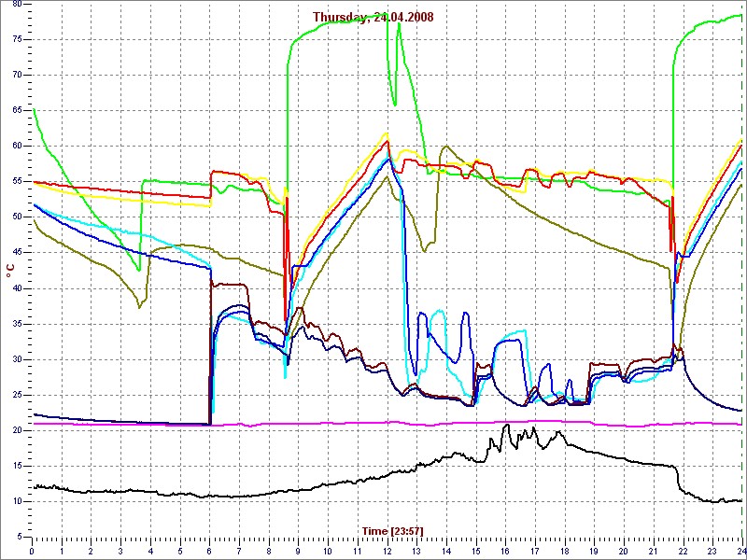
Task: Select the 25 label on temperature axis
Action: [x=16, y=395]
